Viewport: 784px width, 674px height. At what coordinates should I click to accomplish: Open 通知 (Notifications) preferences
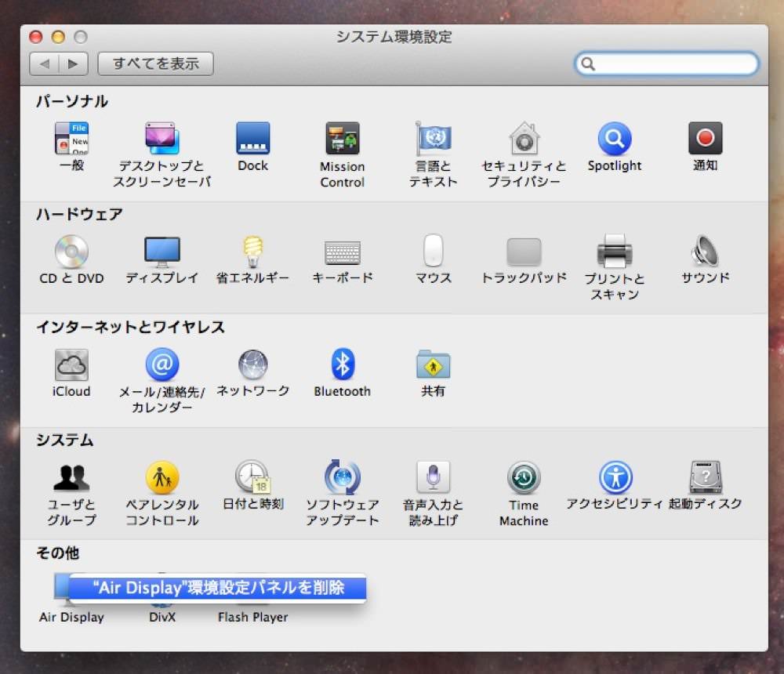point(705,138)
